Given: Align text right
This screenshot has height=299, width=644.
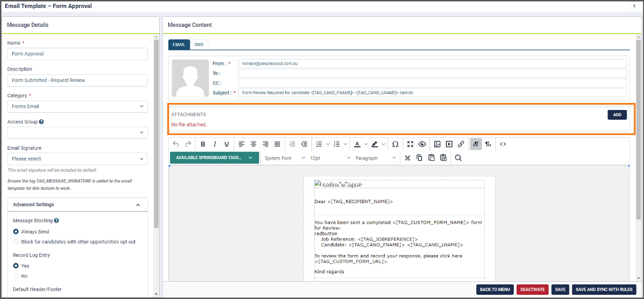Looking at the screenshot, I should click(266, 144).
